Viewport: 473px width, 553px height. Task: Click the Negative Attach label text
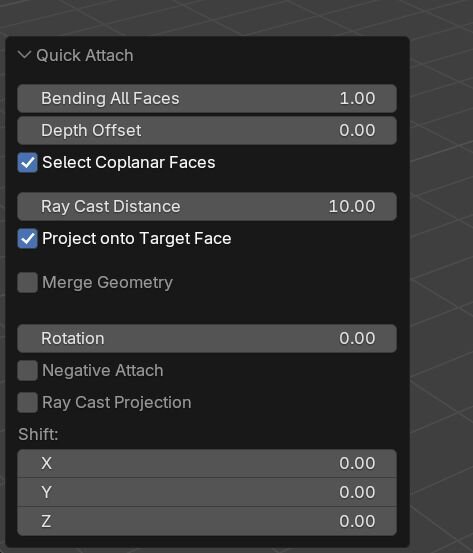103,371
